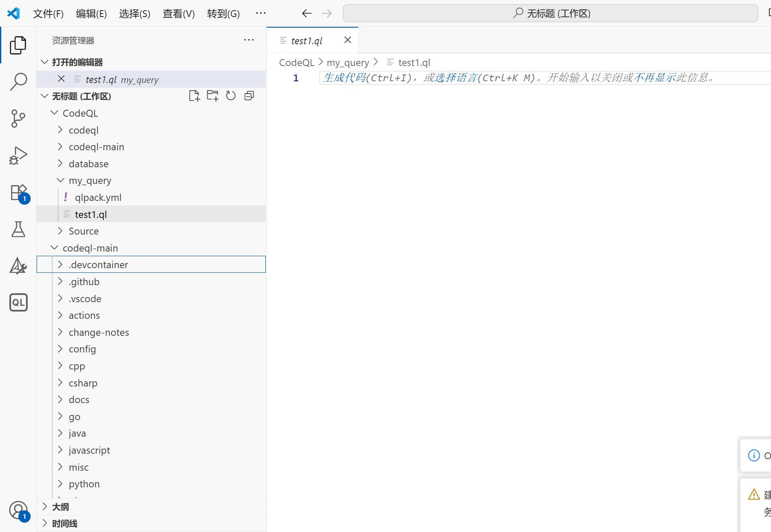Expand the 大纲 outline section

click(x=60, y=507)
